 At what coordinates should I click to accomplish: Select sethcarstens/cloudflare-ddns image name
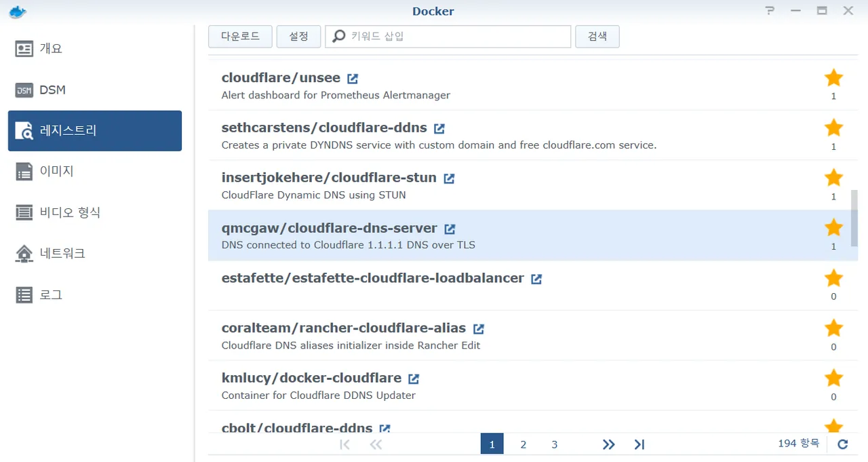pyautogui.click(x=324, y=128)
